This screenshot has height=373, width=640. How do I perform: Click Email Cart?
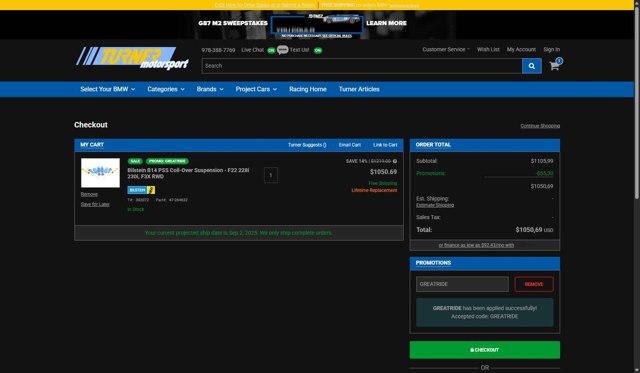(x=350, y=145)
